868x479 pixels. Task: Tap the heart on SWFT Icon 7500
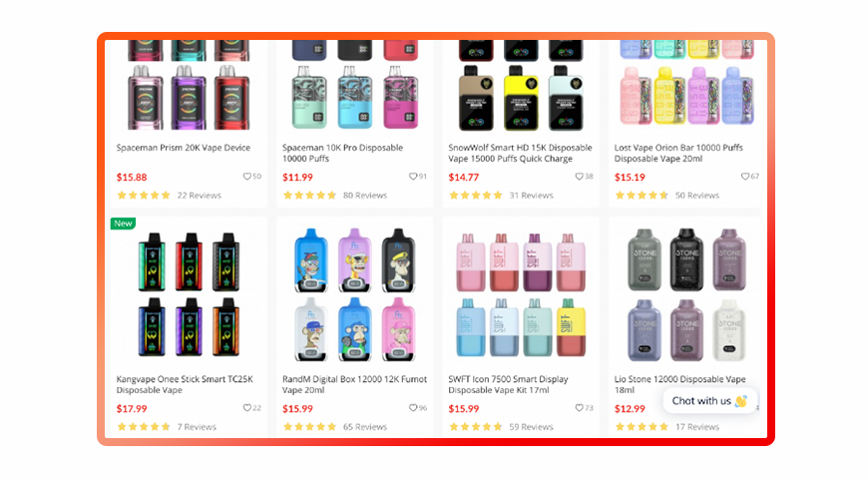(x=579, y=408)
